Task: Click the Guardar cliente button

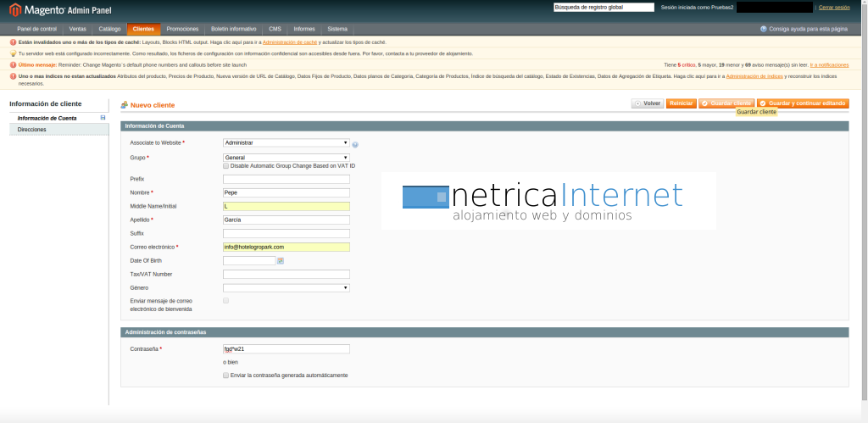Action: [x=726, y=103]
